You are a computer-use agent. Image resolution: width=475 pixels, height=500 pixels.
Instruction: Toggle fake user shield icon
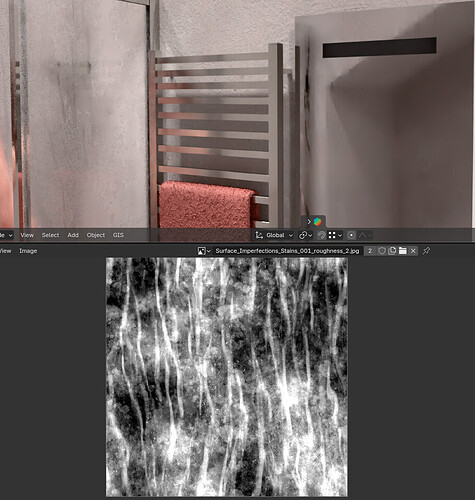(382, 251)
